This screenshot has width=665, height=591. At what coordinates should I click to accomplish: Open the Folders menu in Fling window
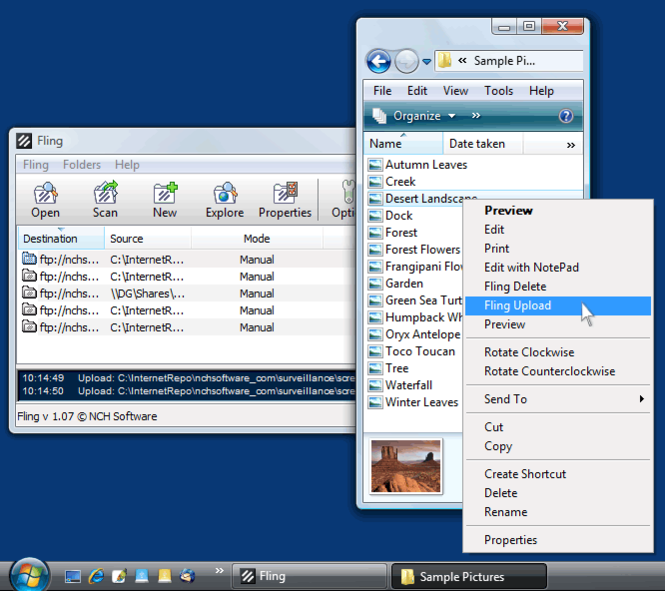coord(82,164)
